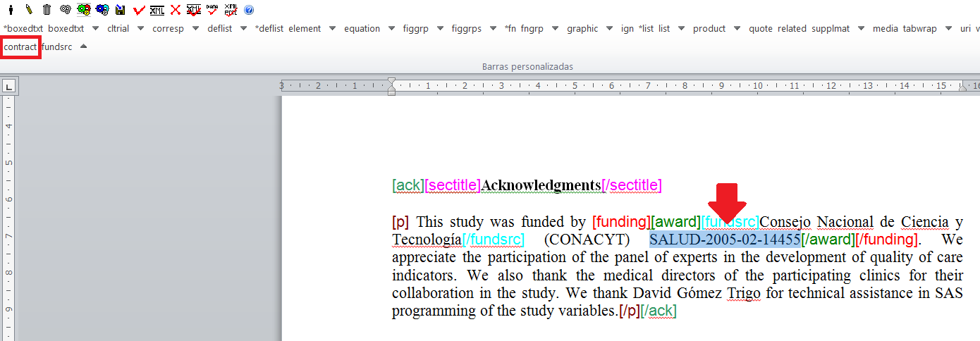Click the blue gears icon
This screenshot has width=980, height=341.
(x=102, y=10)
